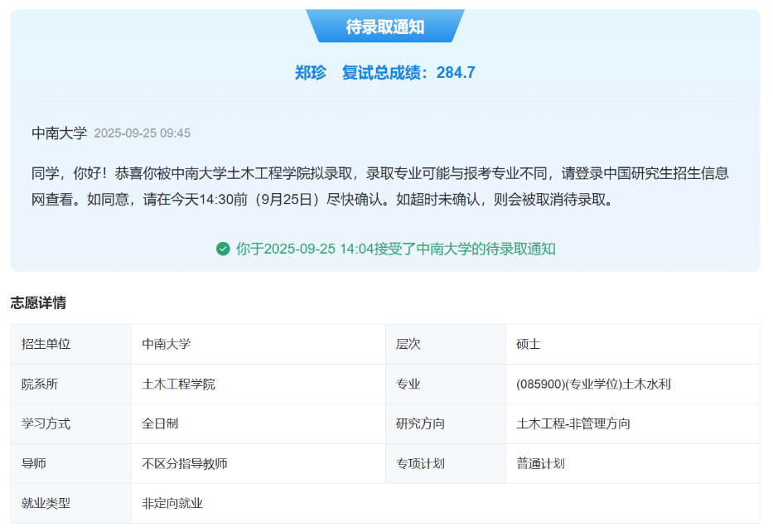Click the 待录取通知 banner header
The image size is (773, 532).
[385, 27]
